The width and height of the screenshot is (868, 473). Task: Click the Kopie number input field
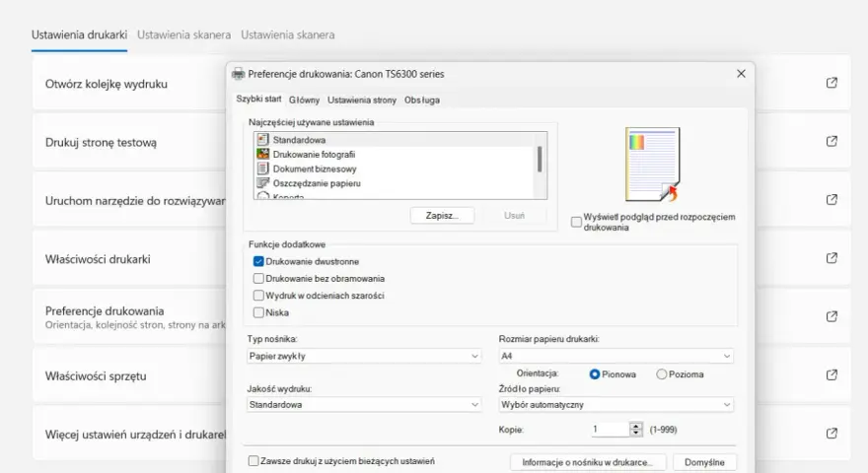click(610, 430)
